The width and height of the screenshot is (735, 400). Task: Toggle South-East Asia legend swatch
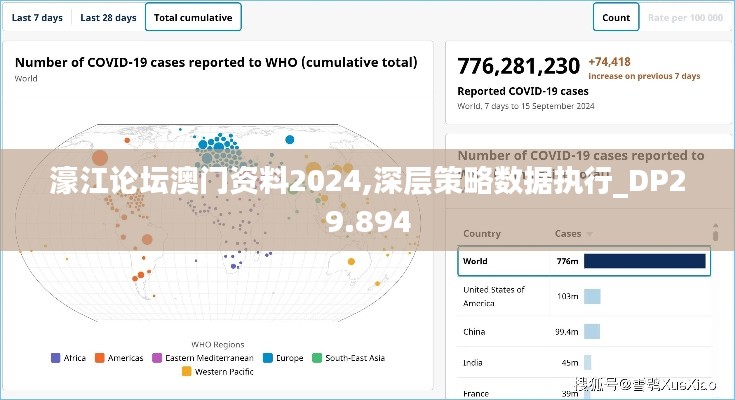coord(317,358)
